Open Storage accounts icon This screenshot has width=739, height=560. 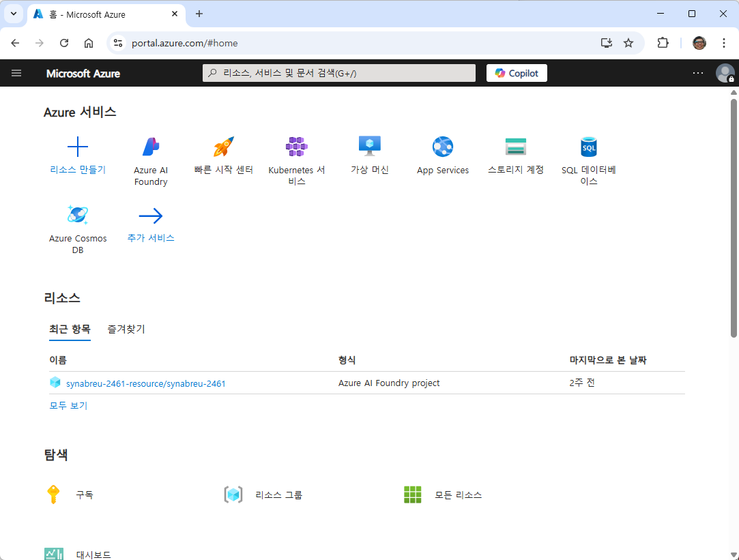click(516, 147)
